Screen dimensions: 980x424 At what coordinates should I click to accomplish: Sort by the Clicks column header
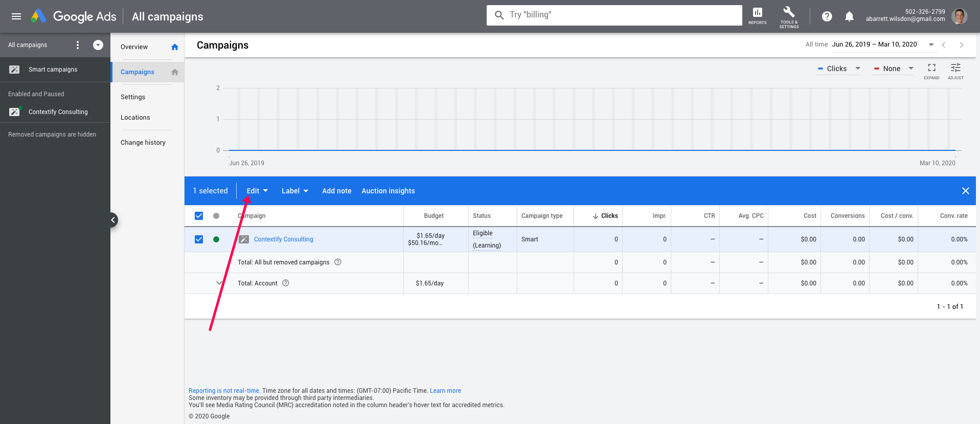click(605, 216)
